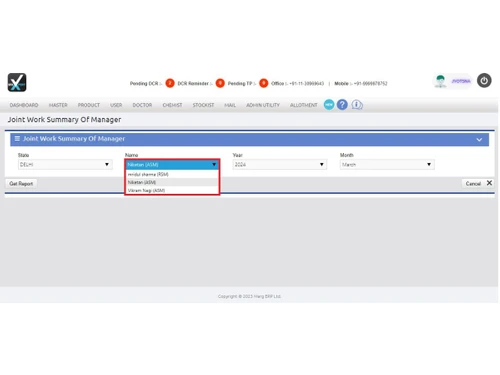Click the hamburger icon in panel header
Viewport: 500px width, 375px height.
pyautogui.click(x=17, y=139)
